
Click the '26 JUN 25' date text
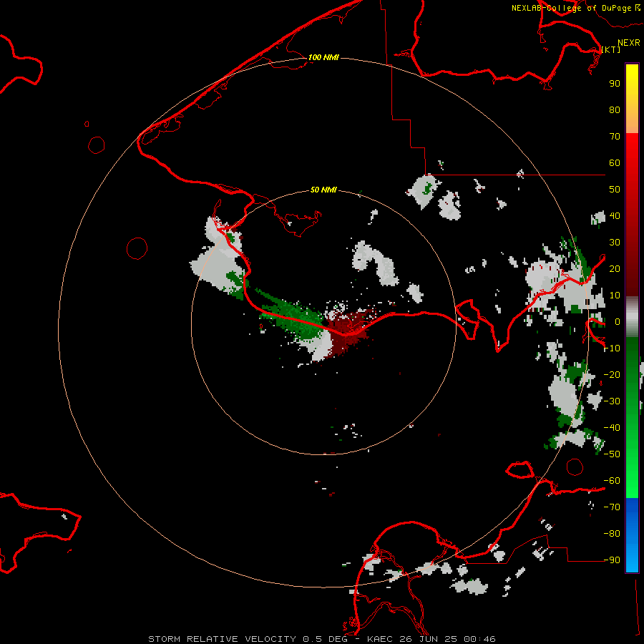pos(430,639)
